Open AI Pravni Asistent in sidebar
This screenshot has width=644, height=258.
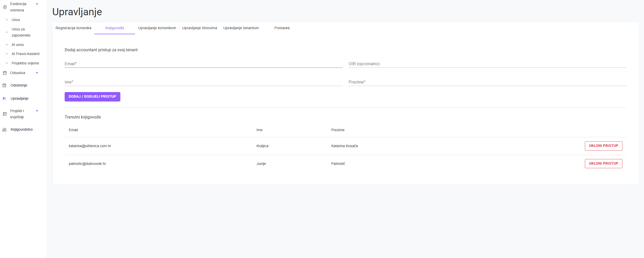[x=26, y=54]
